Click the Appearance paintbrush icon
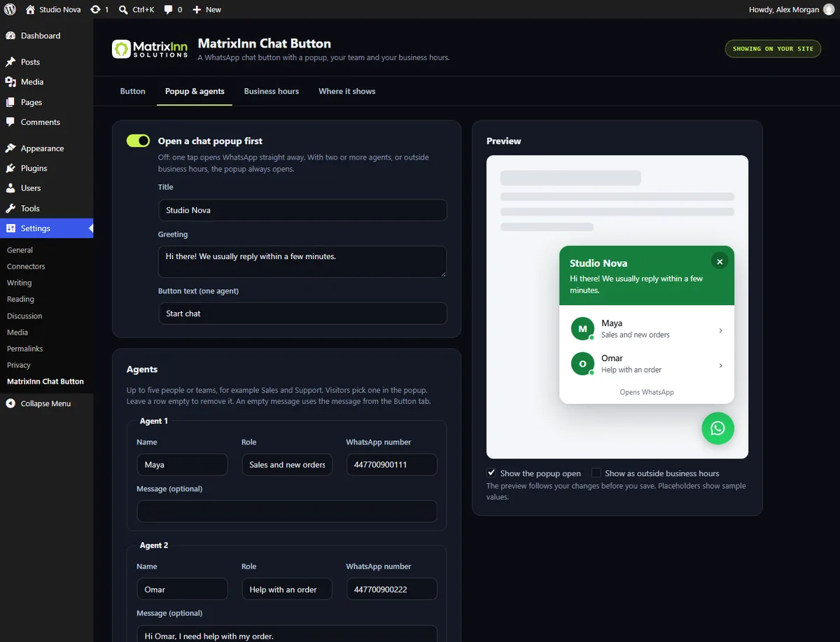Image resolution: width=840 pixels, height=642 pixels. (x=10, y=148)
